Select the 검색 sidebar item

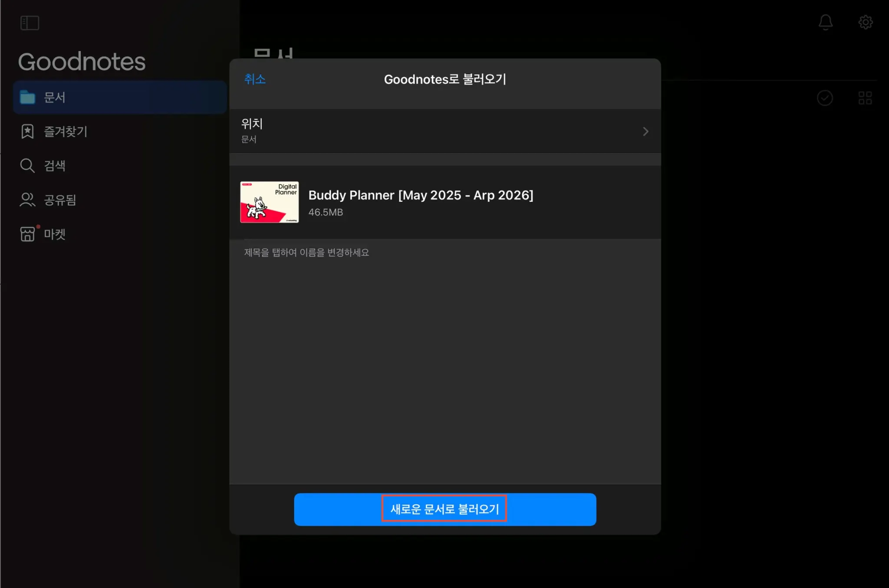point(55,165)
